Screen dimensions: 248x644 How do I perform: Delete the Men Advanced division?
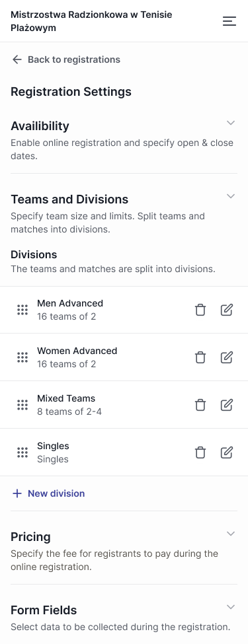[200, 310]
